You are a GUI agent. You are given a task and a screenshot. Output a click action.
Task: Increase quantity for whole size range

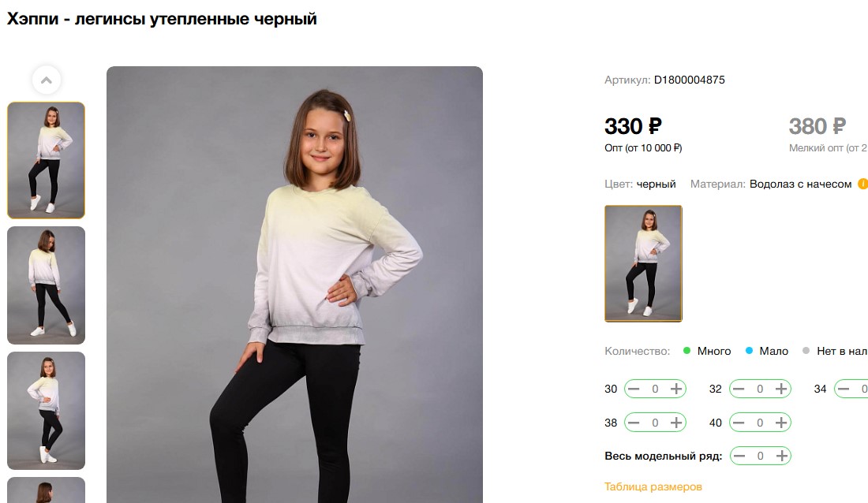click(781, 456)
